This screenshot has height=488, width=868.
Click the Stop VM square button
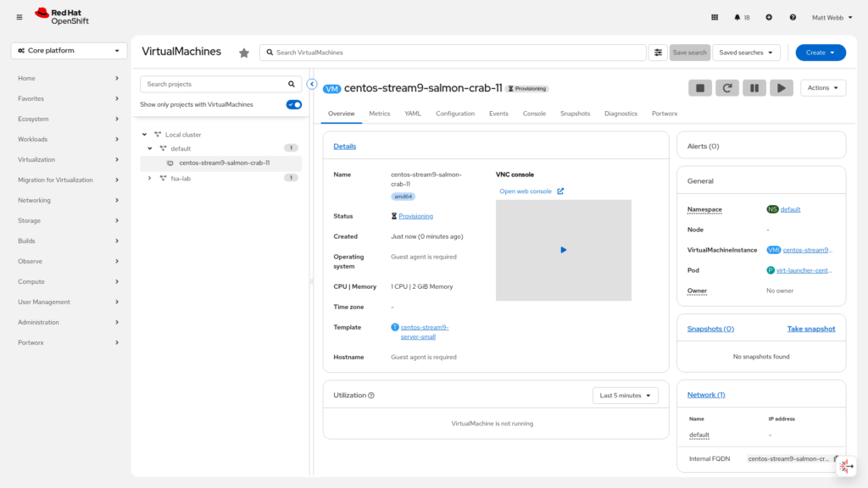point(699,88)
